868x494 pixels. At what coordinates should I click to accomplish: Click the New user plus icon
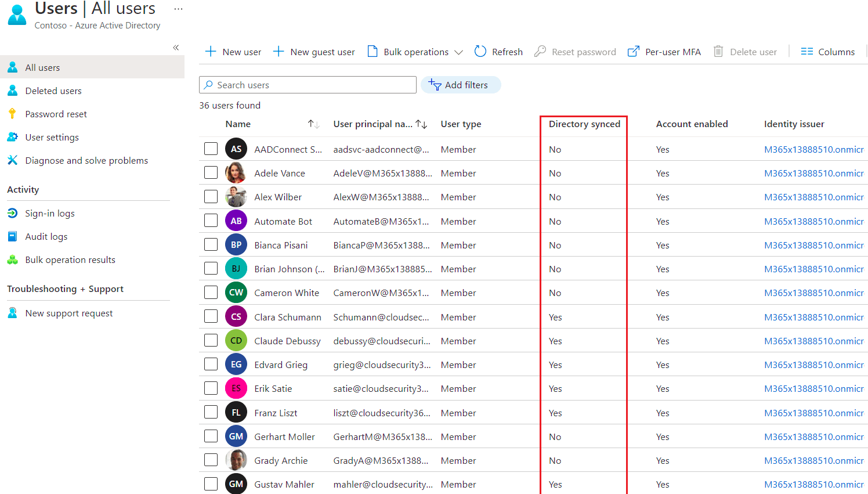point(211,52)
